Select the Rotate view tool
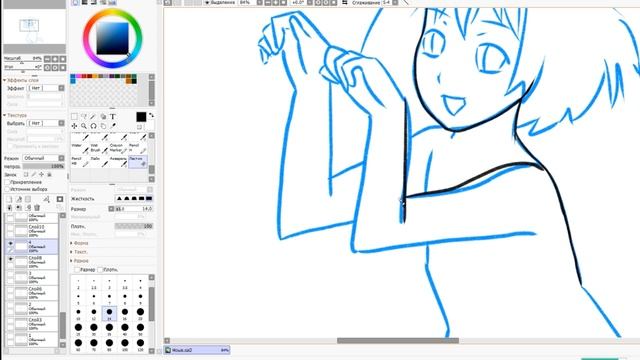Viewport: 640px width, 360px height. pyautogui.click(x=93, y=126)
